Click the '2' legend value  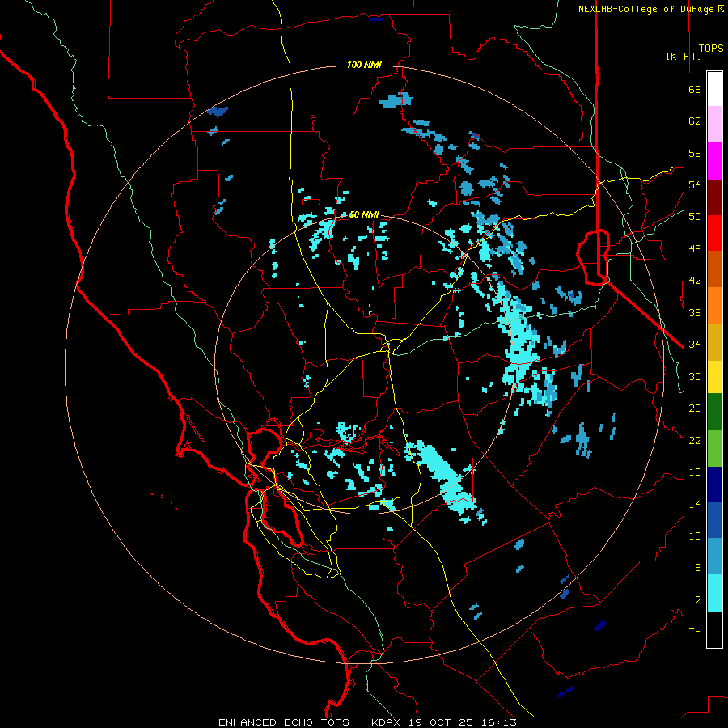tap(698, 600)
